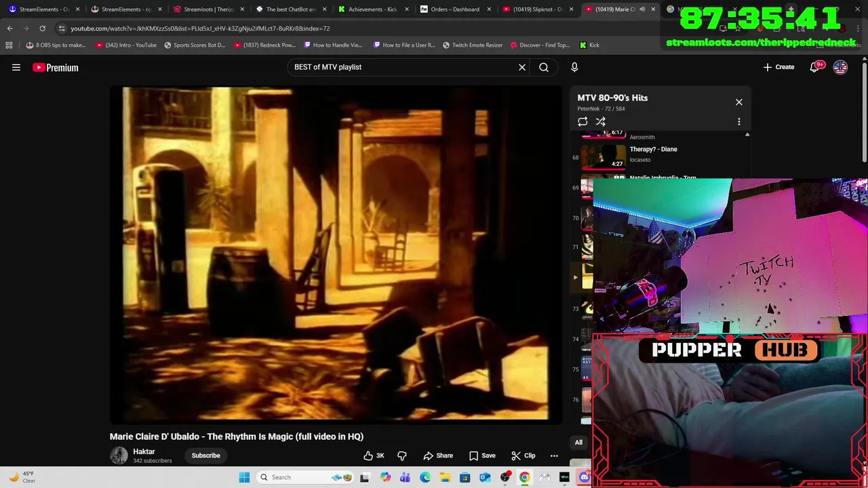
Task: Switch to Orders – Dashboard tab
Action: pos(454,9)
